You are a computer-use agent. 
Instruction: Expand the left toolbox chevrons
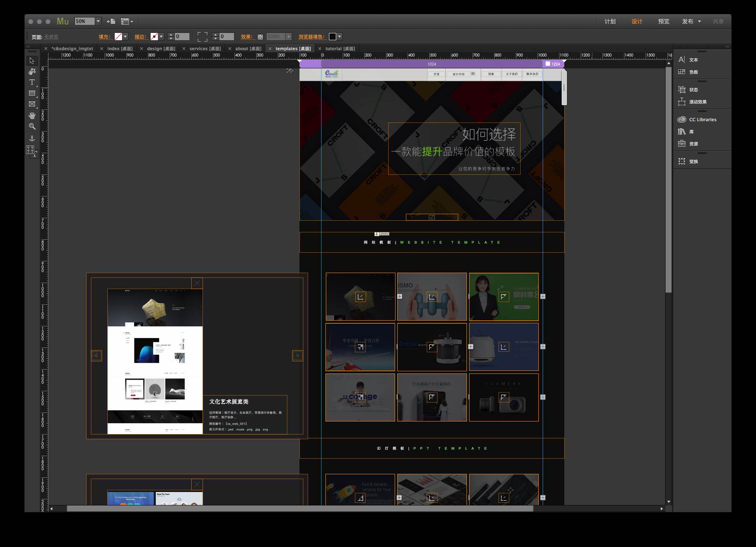click(x=28, y=47)
